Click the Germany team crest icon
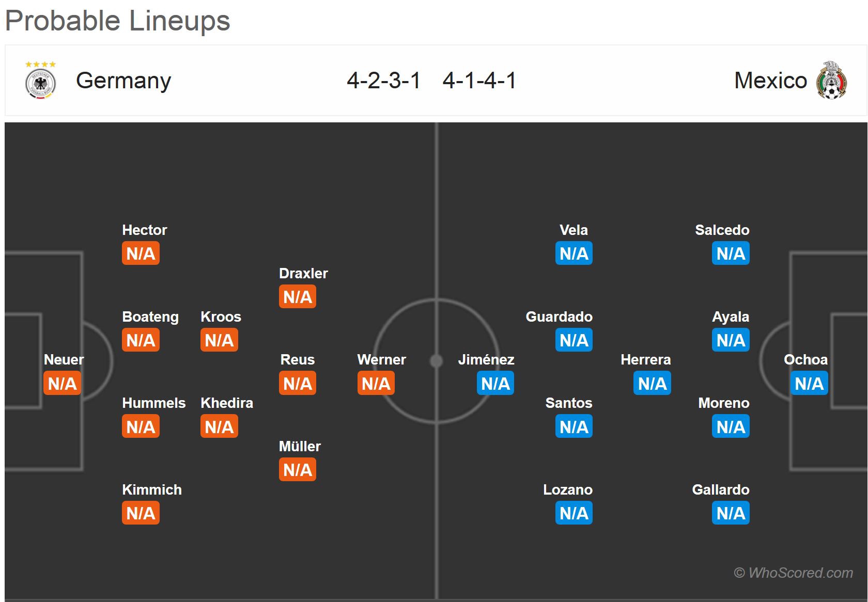 (x=41, y=81)
